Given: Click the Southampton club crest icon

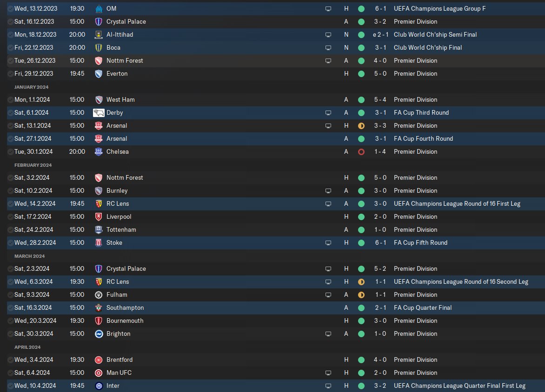Looking at the screenshot, I should click(x=99, y=308).
